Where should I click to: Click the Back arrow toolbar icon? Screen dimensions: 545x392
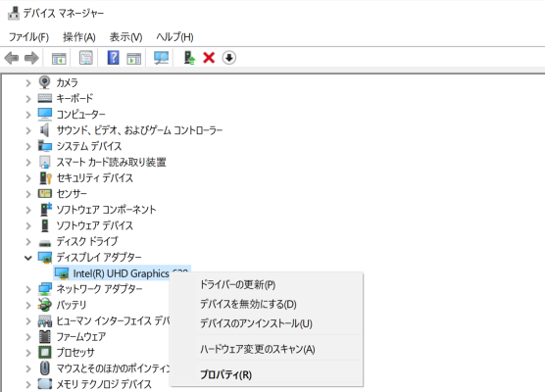(x=12, y=58)
